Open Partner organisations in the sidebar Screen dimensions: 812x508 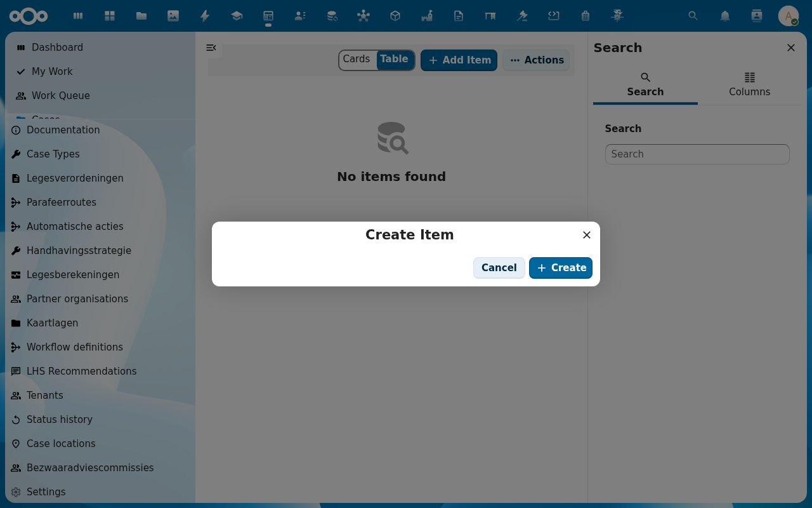(x=100, y=299)
